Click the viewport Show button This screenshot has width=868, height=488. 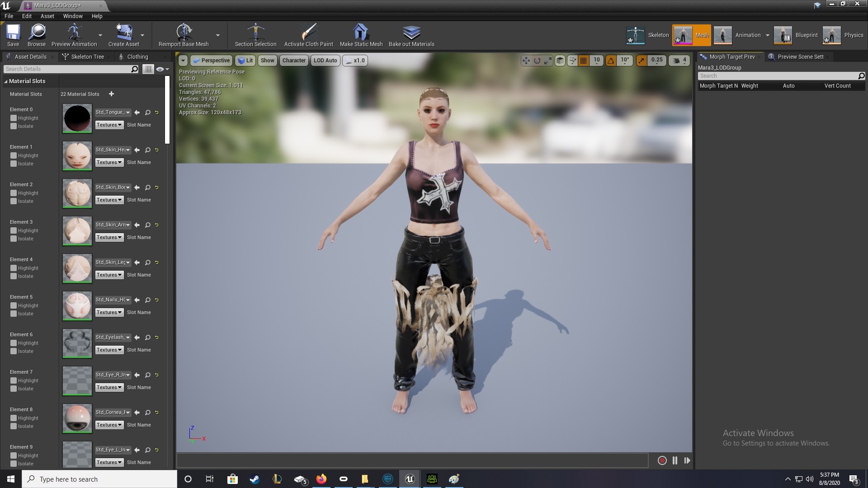[267, 61]
